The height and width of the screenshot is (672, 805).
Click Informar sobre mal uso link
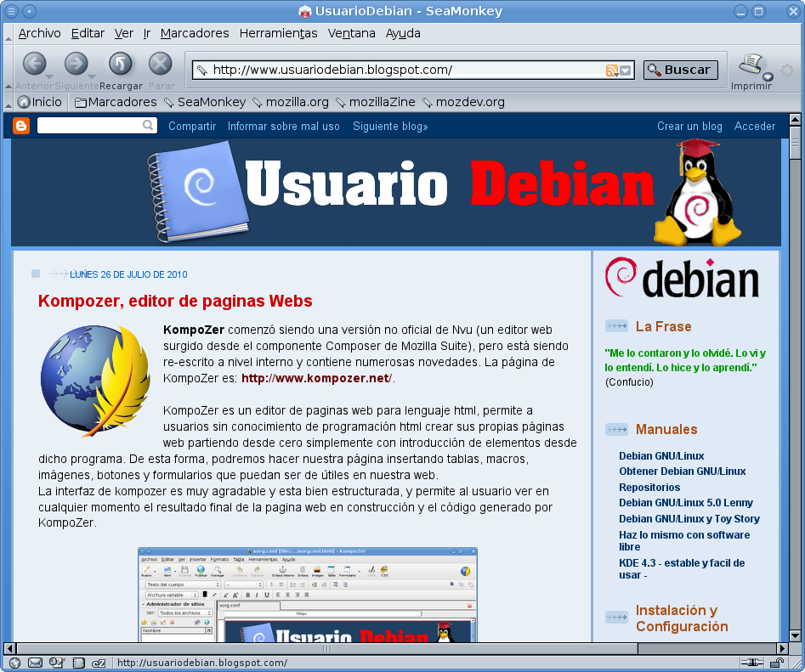pos(283,127)
